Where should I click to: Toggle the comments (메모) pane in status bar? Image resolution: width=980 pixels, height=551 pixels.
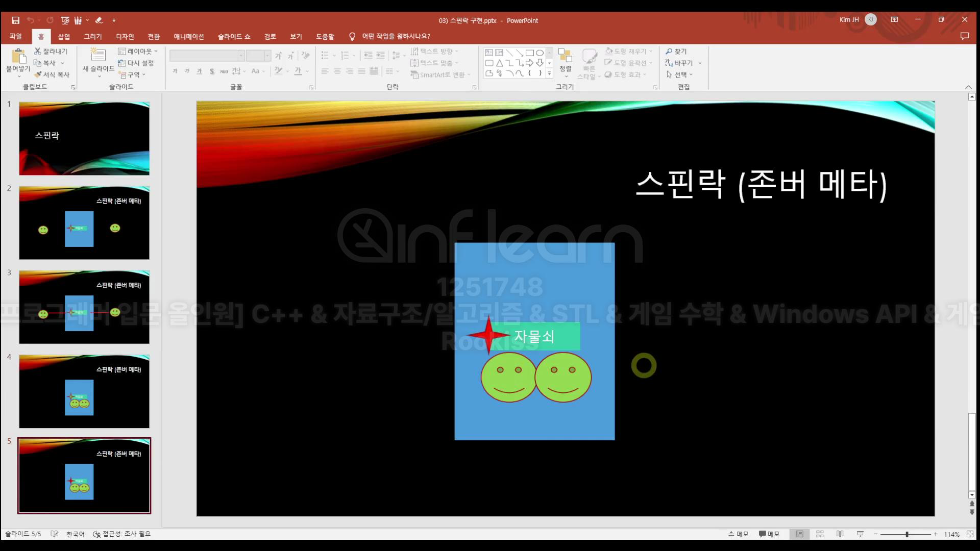tap(769, 534)
